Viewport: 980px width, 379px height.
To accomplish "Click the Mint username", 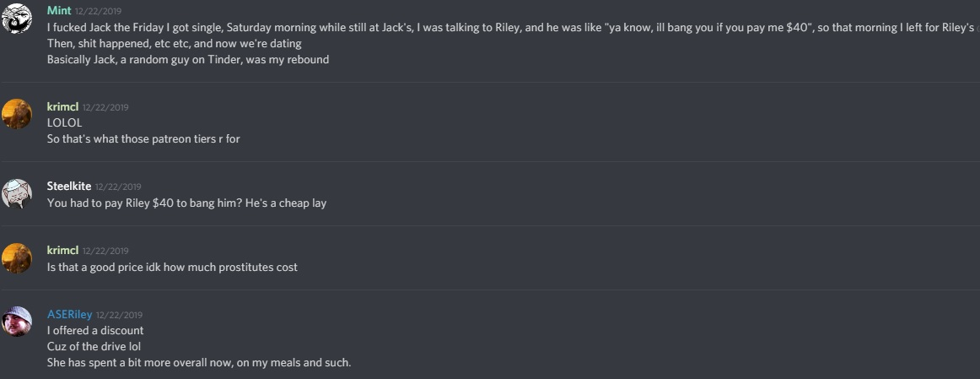I will click(x=59, y=11).
